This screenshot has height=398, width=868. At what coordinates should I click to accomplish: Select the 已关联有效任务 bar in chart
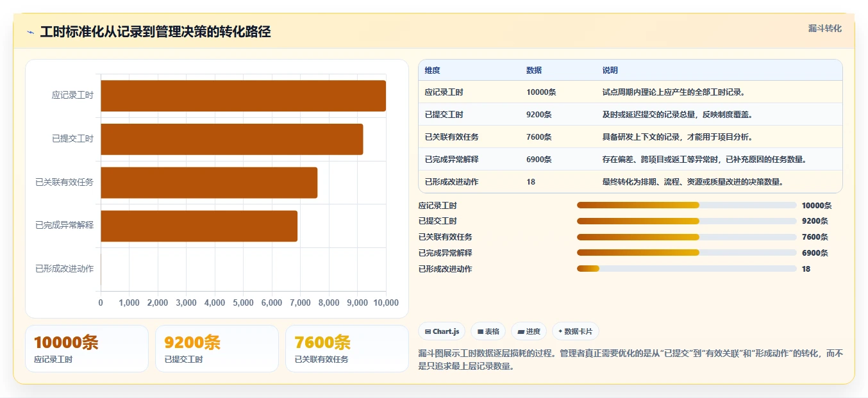point(209,183)
